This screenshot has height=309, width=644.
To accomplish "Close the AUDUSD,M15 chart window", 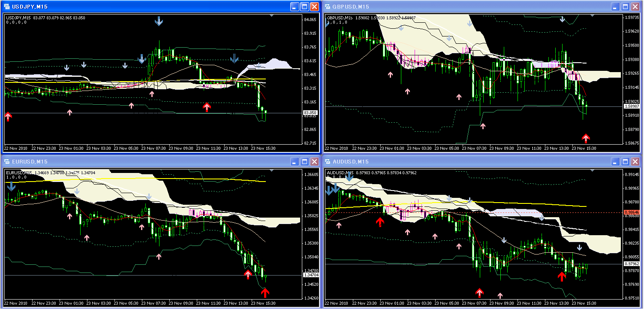I will [x=635, y=161].
